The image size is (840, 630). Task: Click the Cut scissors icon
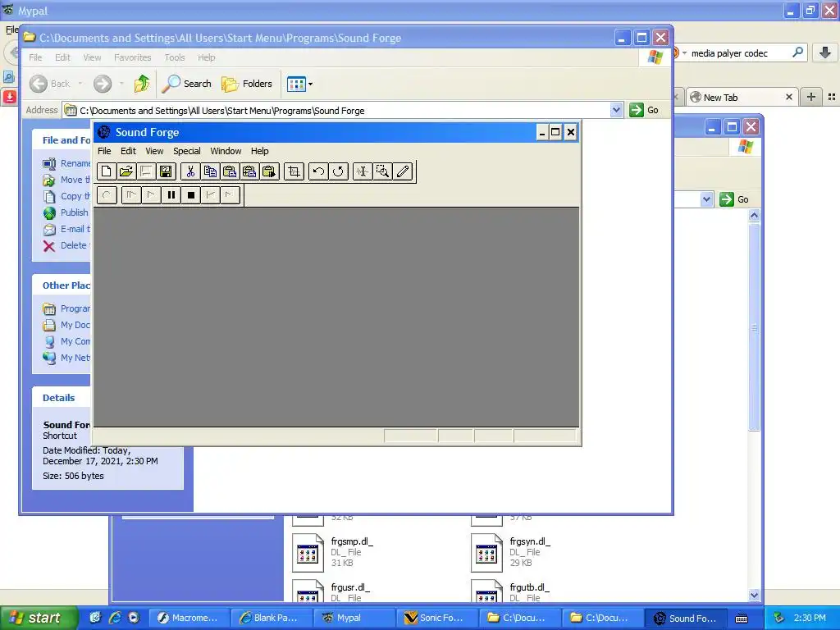coord(190,171)
